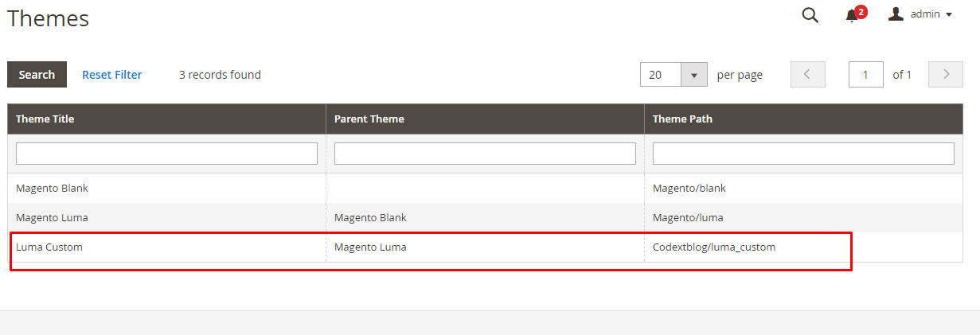The width and height of the screenshot is (980, 335).
Task: Click the admin user avatar icon
Action: [x=896, y=14]
